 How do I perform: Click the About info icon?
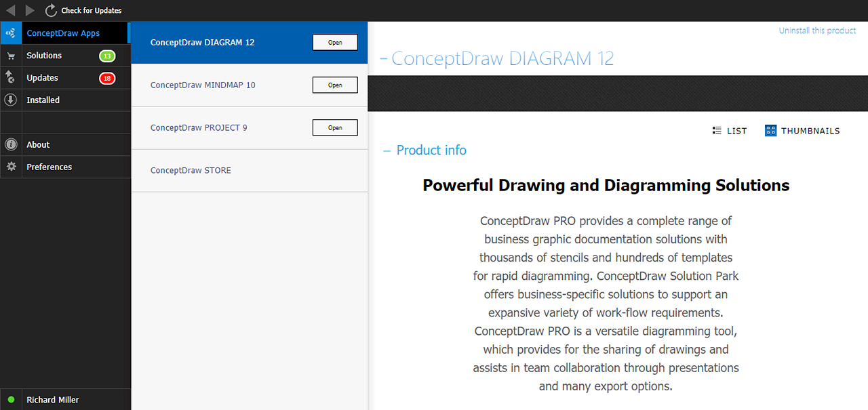click(x=11, y=144)
